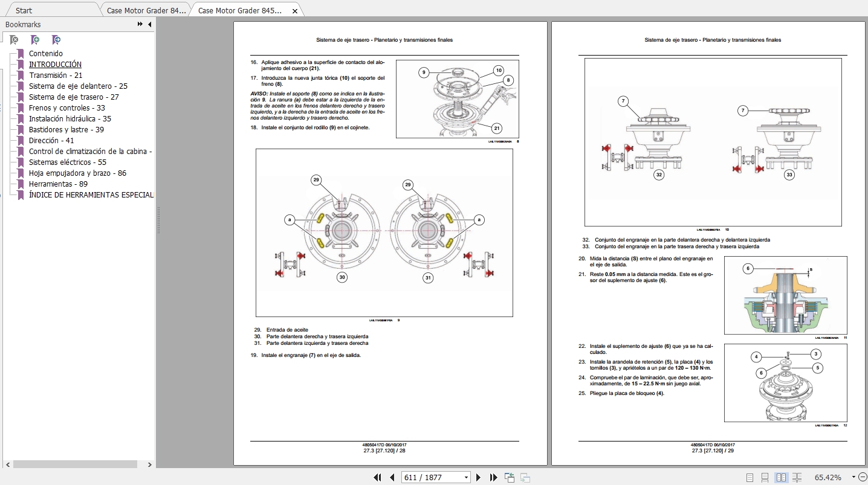The height and width of the screenshot is (485, 868).
Task: Open ÍNDICE DE HERRAMIENTAS ESPECIAL bookmark
Action: click(91, 194)
